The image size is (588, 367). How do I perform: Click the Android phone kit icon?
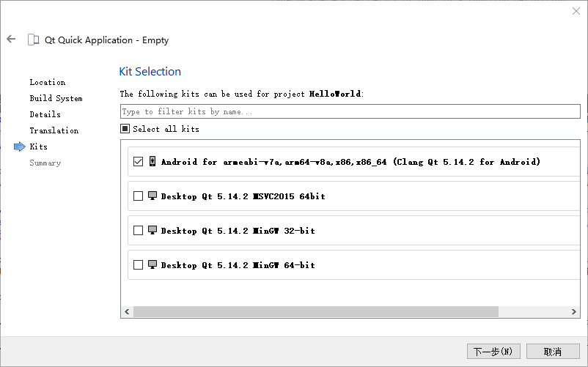[x=152, y=161]
